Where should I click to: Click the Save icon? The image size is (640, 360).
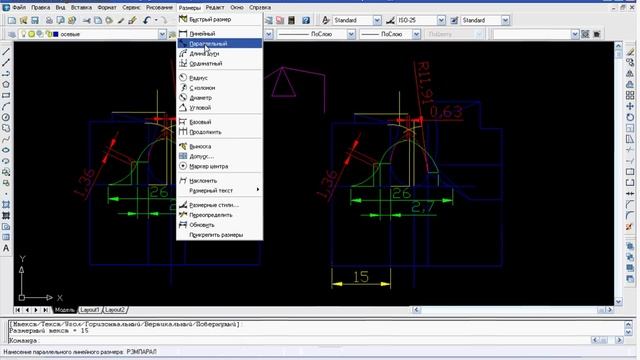click(35, 20)
